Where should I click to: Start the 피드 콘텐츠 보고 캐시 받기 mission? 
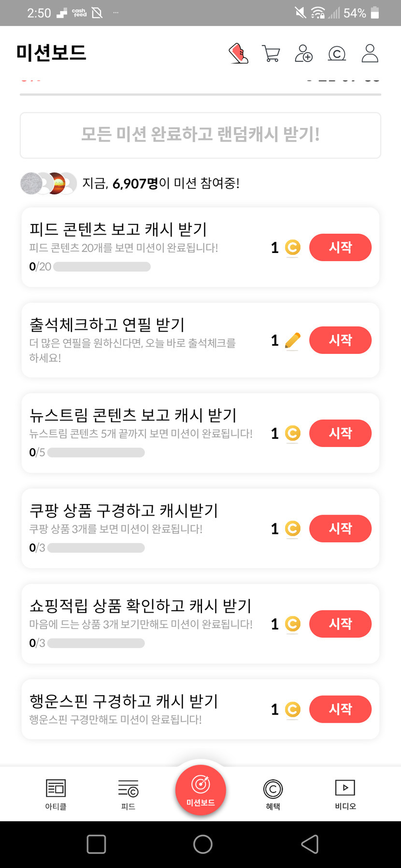pyautogui.click(x=340, y=248)
